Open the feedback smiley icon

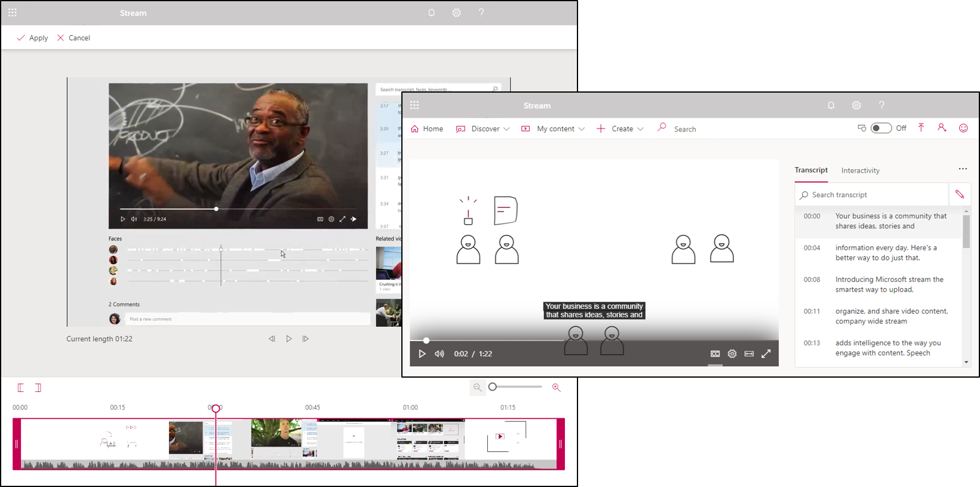click(x=963, y=128)
